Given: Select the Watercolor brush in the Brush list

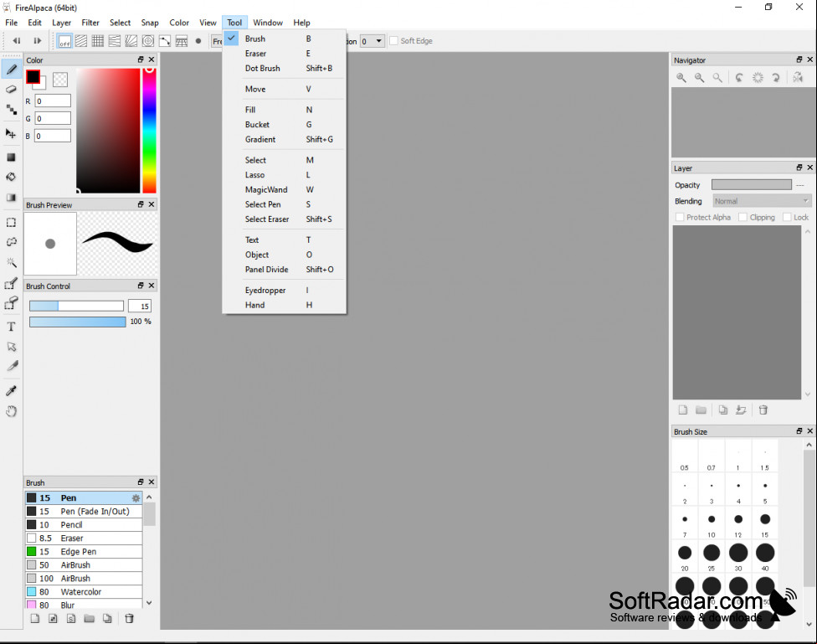Looking at the screenshot, I should (x=84, y=592).
